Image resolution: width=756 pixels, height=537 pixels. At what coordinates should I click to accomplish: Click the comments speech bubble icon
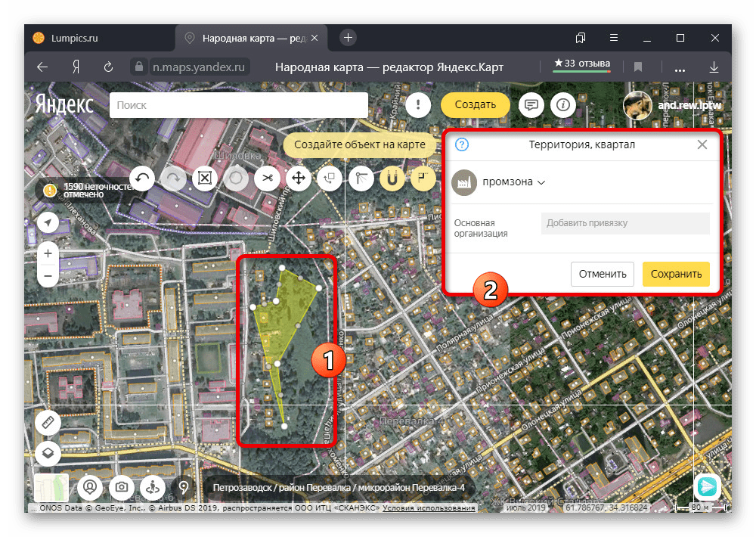click(x=531, y=105)
